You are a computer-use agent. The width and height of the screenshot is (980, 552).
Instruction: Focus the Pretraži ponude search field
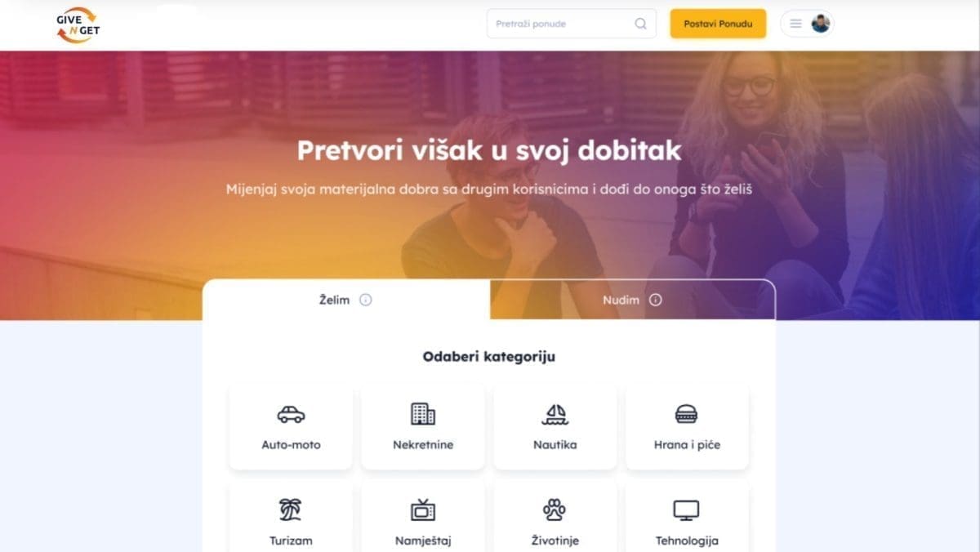click(571, 24)
